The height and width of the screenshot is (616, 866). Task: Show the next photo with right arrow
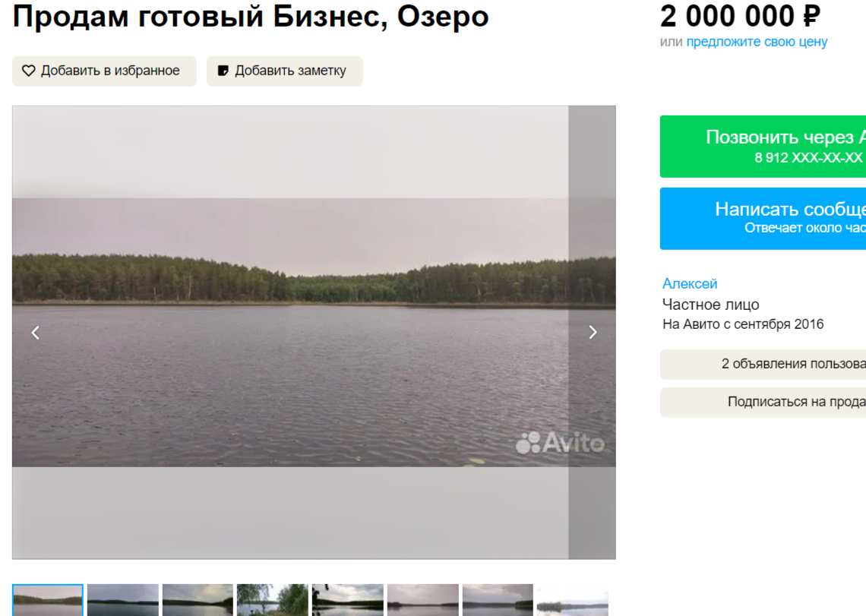pyautogui.click(x=593, y=332)
